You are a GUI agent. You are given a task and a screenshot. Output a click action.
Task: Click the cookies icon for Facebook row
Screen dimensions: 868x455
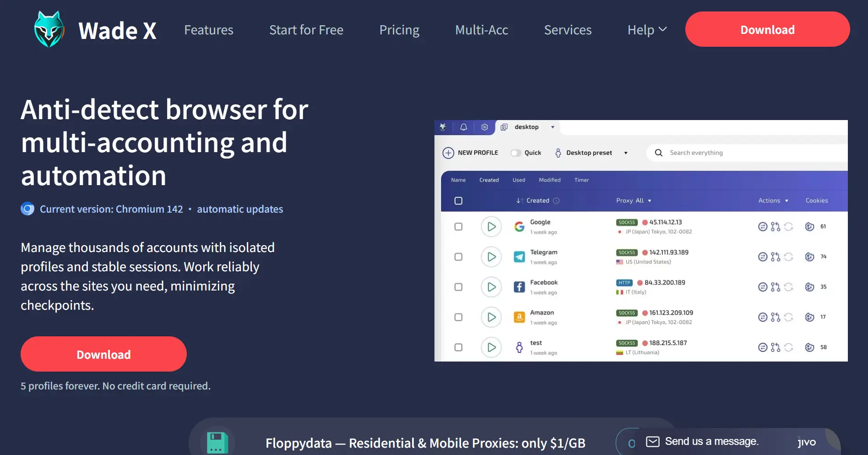pyautogui.click(x=809, y=287)
